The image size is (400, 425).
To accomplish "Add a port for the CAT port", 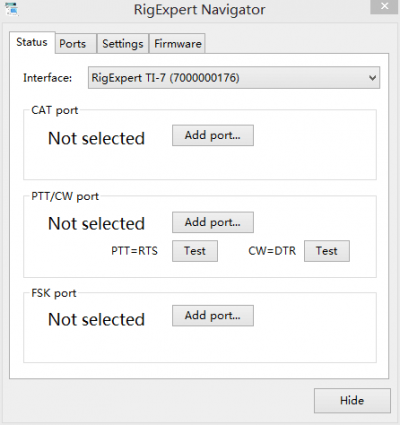I will (213, 135).
